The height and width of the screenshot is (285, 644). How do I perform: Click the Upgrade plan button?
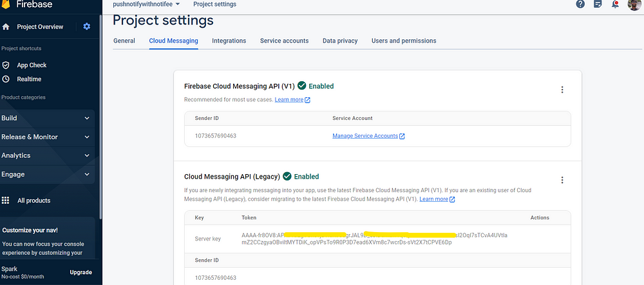coord(80,272)
